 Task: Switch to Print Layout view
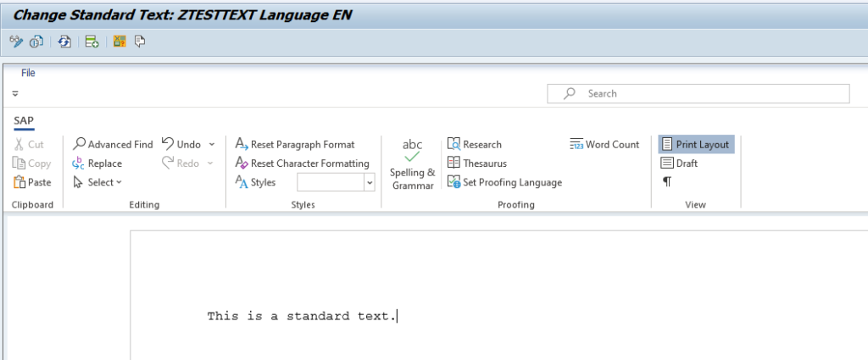pyautogui.click(x=696, y=144)
